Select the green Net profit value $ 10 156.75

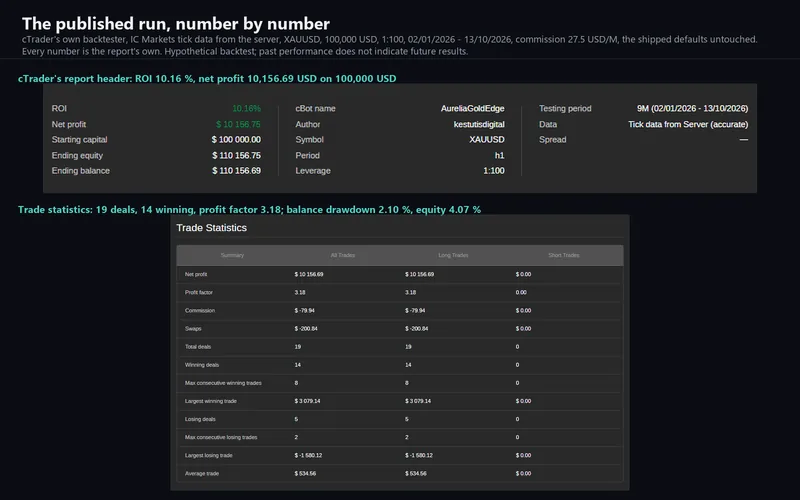click(x=238, y=124)
